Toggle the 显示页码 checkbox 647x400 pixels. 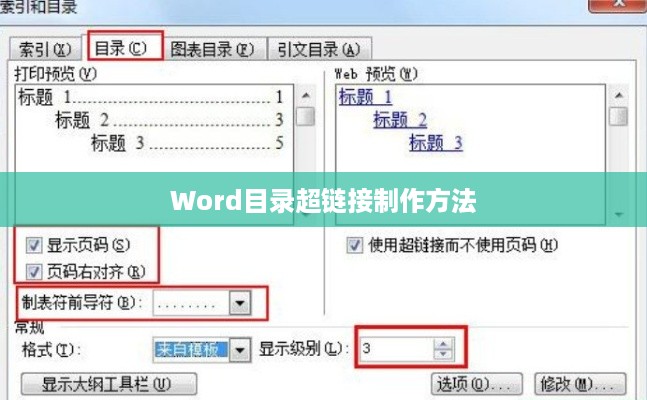[34, 245]
